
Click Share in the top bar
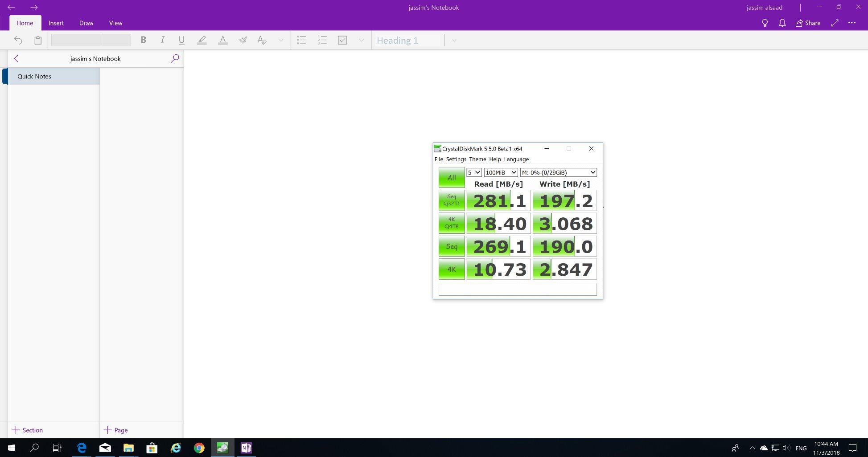coord(808,23)
